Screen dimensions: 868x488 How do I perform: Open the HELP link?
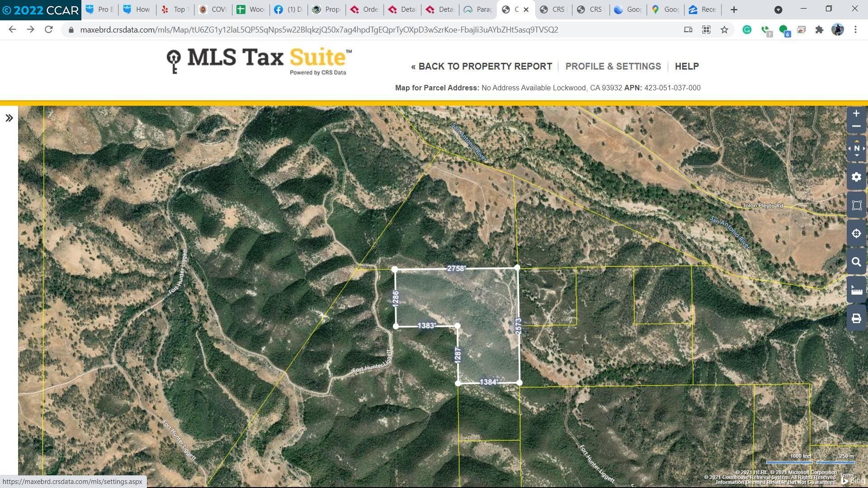pos(687,66)
